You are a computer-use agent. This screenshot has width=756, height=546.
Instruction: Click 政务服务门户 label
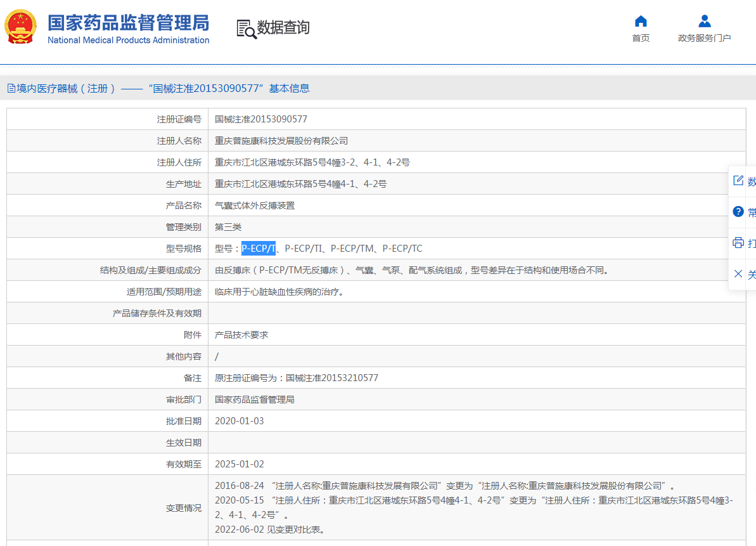tap(705, 38)
